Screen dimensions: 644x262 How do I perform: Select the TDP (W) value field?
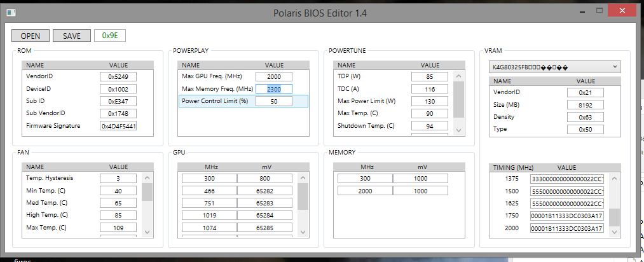point(430,76)
